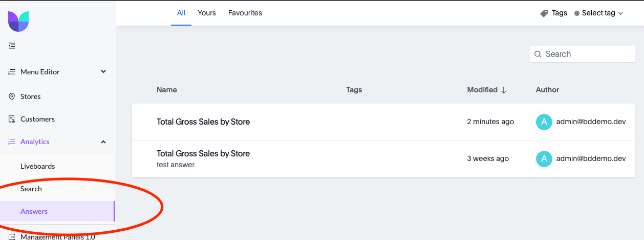
Task: Click the Tags label icon
Action: point(544,13)
